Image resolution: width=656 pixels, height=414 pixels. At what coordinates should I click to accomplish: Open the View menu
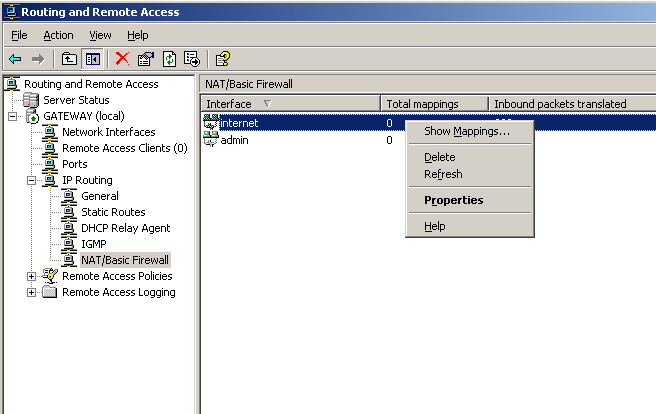click(100, 36)
